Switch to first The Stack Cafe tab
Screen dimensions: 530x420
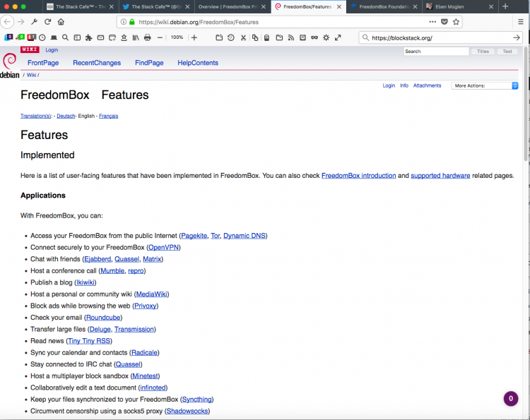[x=81, y=7]
